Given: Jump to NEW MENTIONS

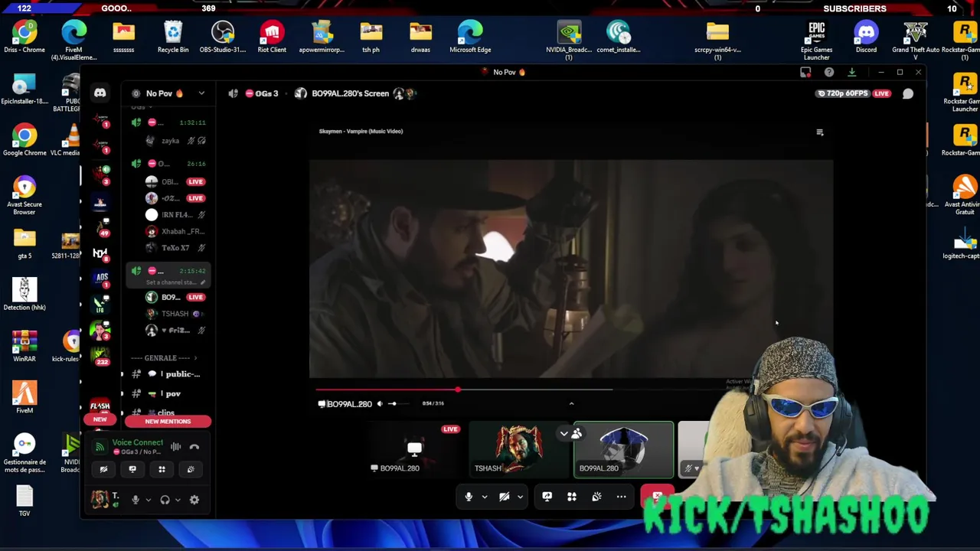Looking at the screenshot, I should click(168, 422).
